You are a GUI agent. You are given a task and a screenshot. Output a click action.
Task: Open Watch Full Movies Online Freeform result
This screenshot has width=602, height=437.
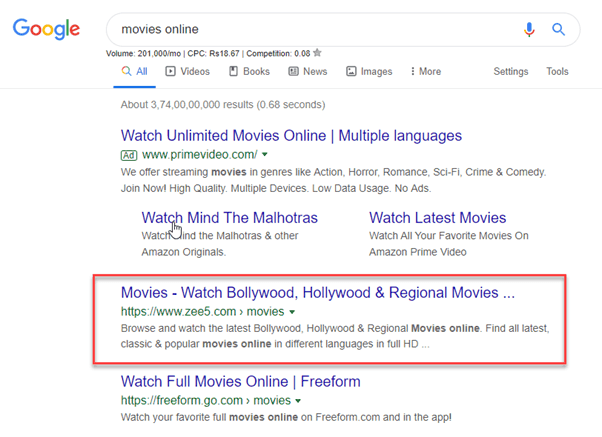coord(241,381)
